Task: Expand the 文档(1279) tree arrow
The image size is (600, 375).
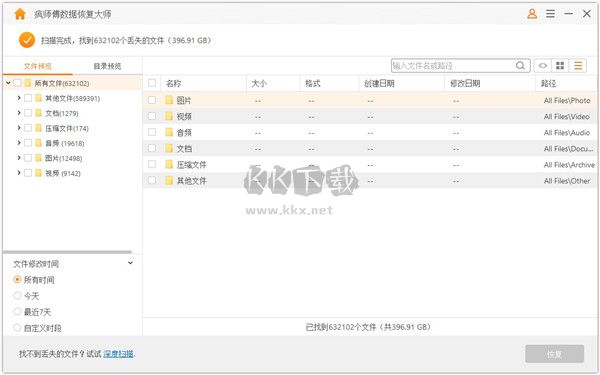Action: click(19, 113)
